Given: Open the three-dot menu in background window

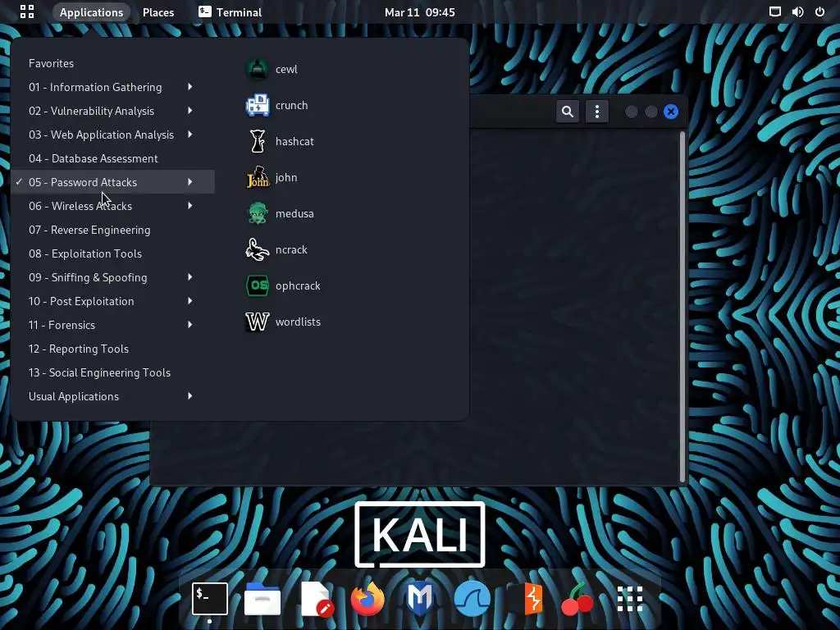Looking at the screenshot, I should click(x=597, y=112).
